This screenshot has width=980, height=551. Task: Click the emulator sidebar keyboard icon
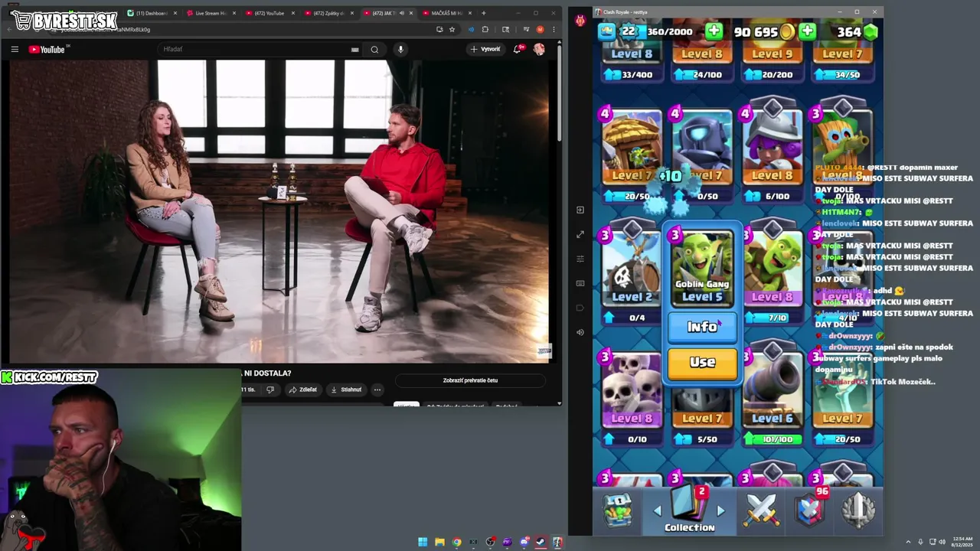point(580,283)
